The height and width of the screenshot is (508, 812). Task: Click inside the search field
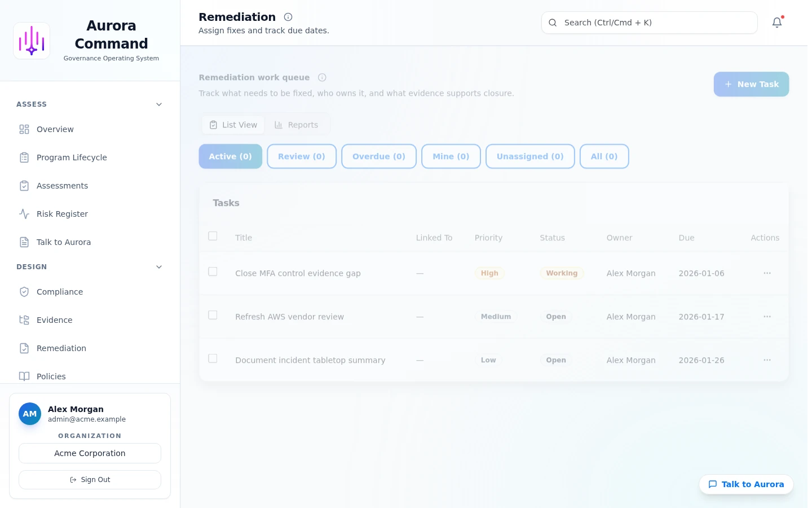648,23
